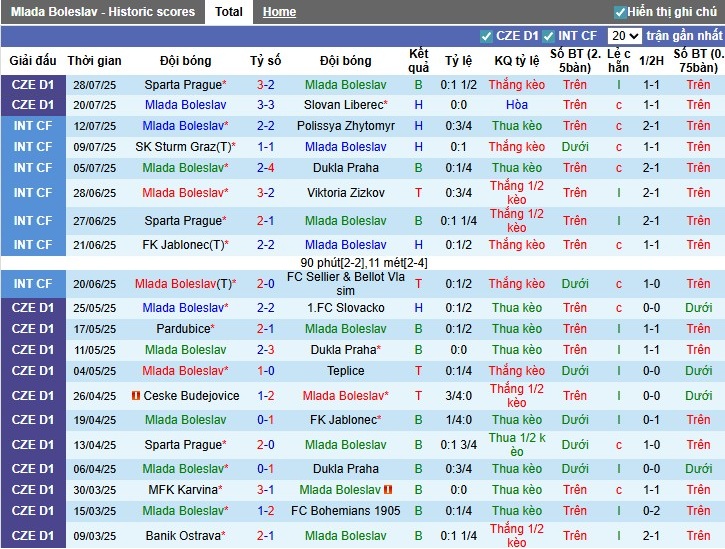Click the Tỷ lệ column header
Image resolution: width=725 pixels, height=549 pixels.
coord(459,61)
